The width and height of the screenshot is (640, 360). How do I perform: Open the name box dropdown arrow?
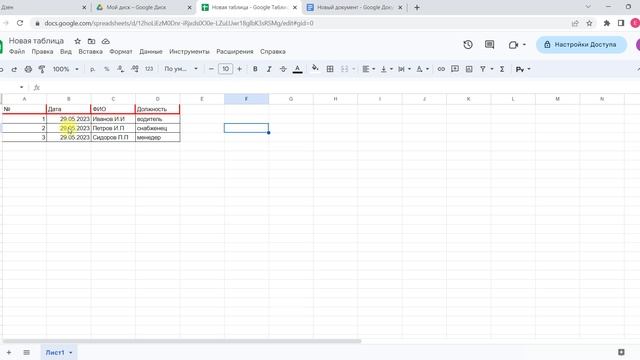point(22,87)
